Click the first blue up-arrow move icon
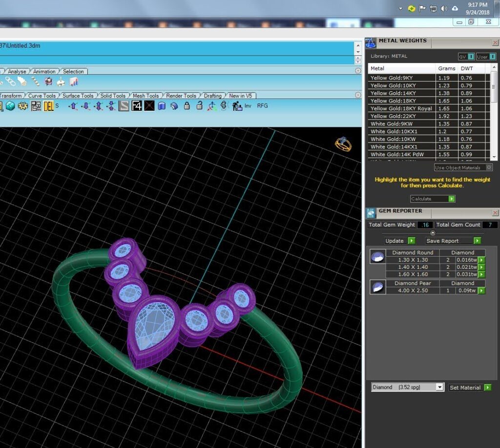 click(73, 106)
